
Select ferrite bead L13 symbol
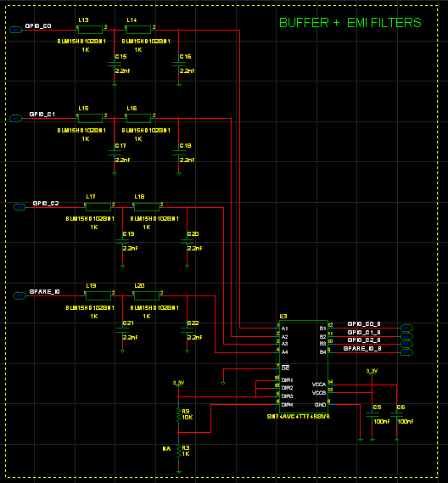pos(90,30)
